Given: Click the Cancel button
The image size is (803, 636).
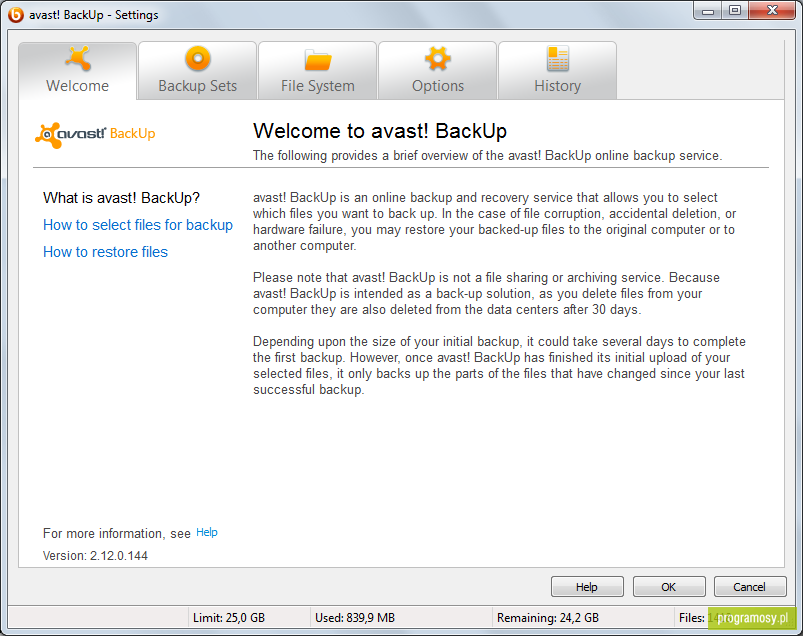Looking at the screenshot, I should [x=750, y=587].
